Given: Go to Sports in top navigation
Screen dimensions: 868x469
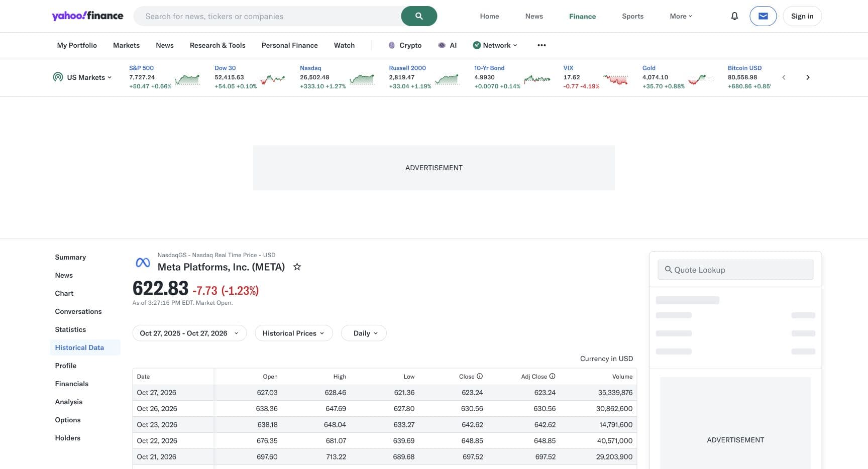Looking at the screenshot, I should (x=632, y=16).
